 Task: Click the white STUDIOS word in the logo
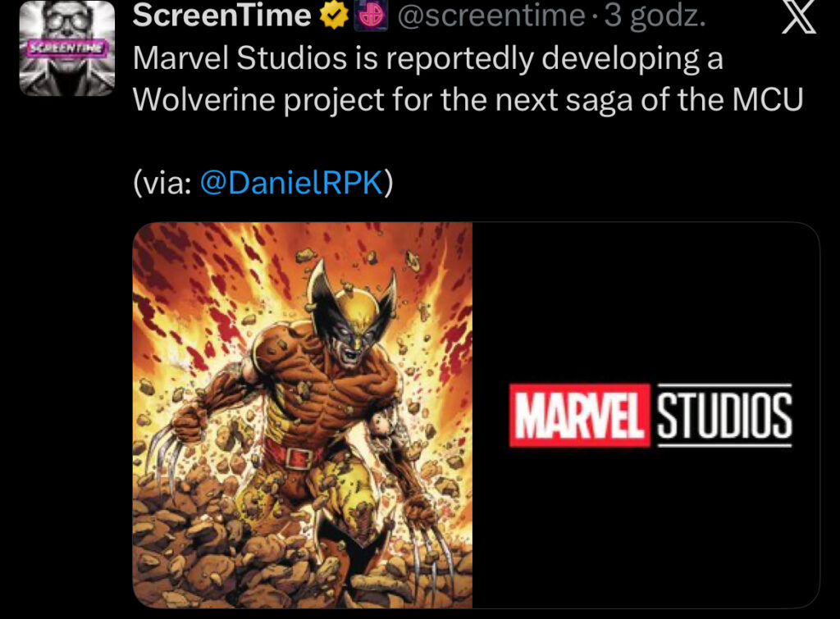click(x=724, y=415)
